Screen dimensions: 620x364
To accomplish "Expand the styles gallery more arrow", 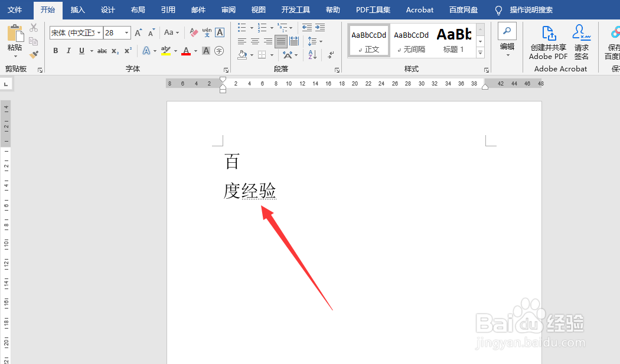I will (x=481, y=53).
